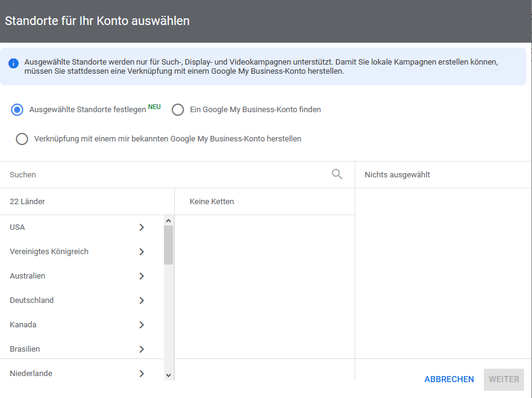The height and width of the screenshot is (398, 532).
Task: Select 'Ein Google My Business-Konto finden' option
Action: (178, 110)
